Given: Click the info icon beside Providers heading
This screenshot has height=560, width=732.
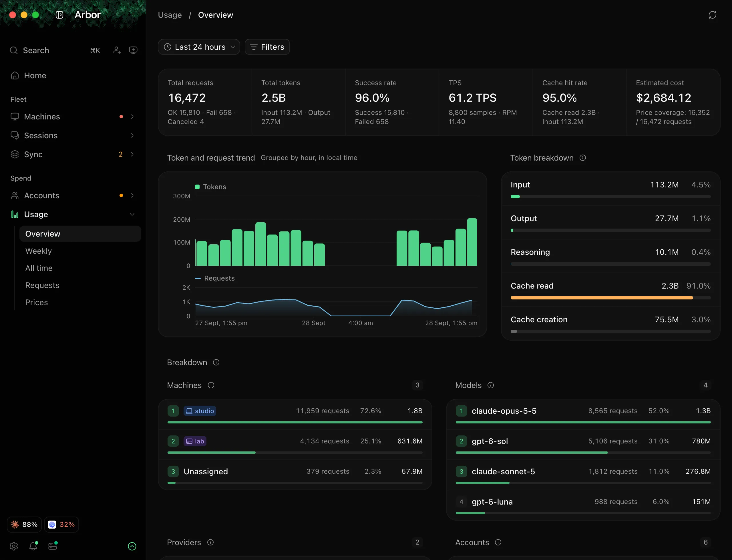Looking at the screenshot, I should click(210, 542).
